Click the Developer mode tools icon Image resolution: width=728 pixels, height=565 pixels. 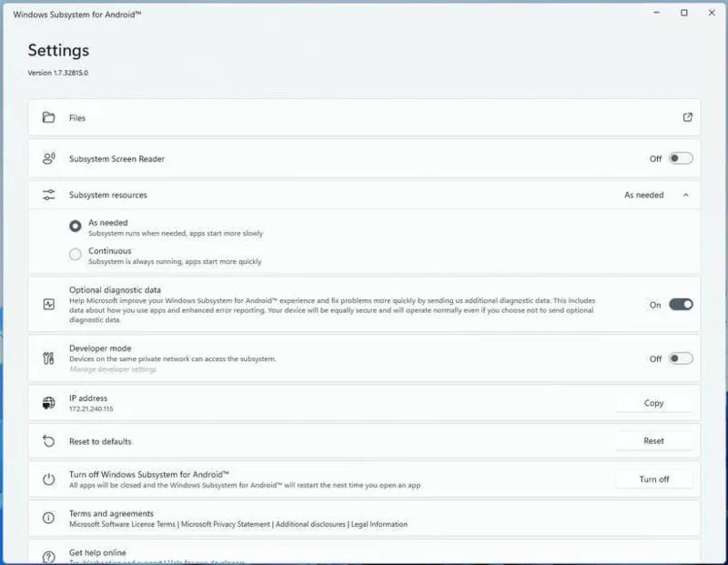[x=48, y=358]
